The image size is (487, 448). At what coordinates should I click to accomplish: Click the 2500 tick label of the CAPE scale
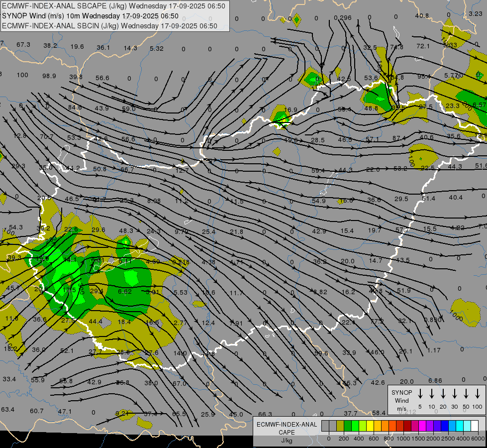448,439
